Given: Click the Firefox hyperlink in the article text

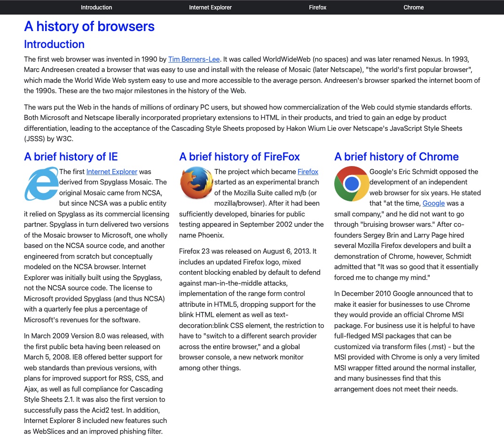Looking at the screenshot, I should [308, 172].
